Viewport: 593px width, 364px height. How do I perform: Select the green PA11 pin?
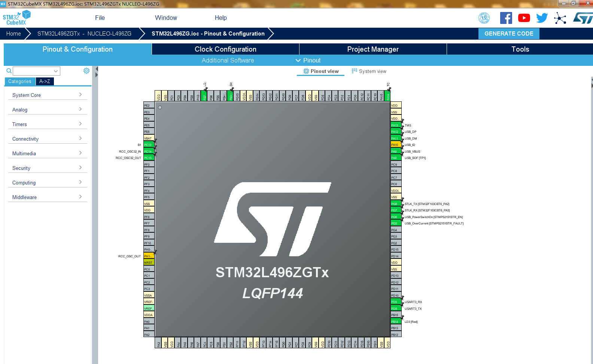(x=396, y=138)
